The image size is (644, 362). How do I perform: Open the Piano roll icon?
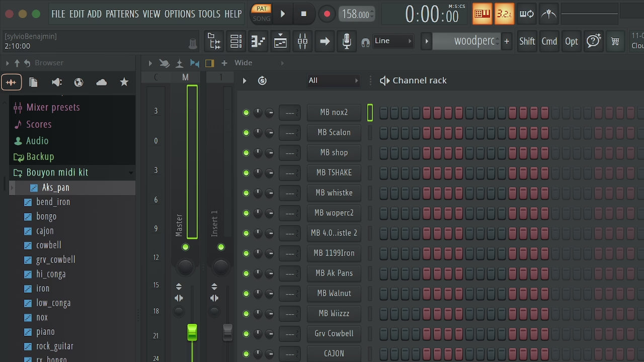pos(258,41)
